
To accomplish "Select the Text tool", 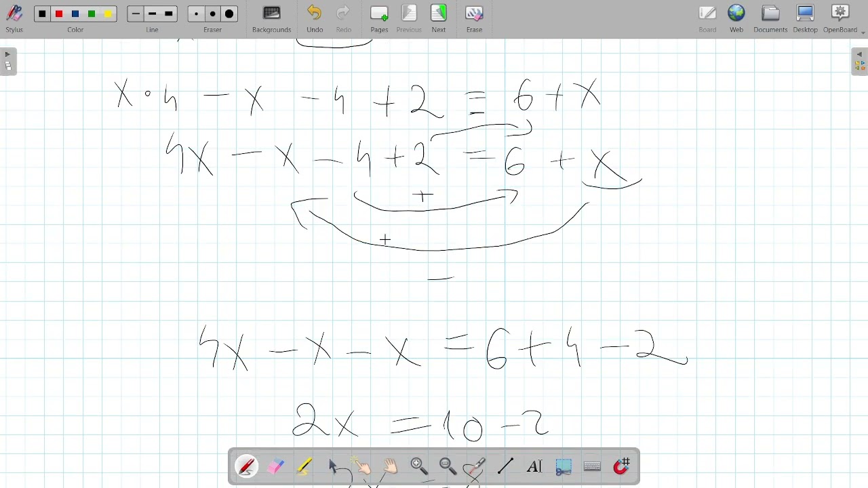I will pyautogui.click(x=534, y=466).
